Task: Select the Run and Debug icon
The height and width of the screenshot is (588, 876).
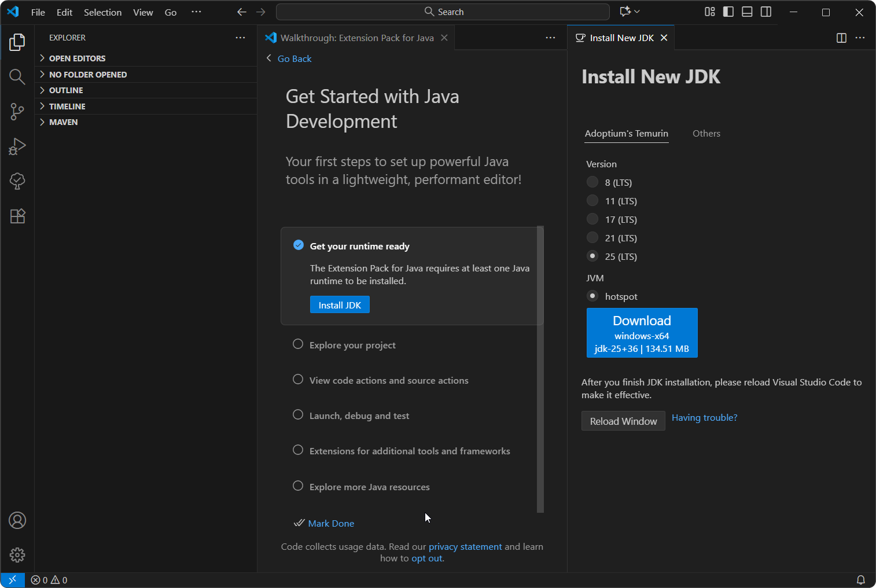Action: 17,146
